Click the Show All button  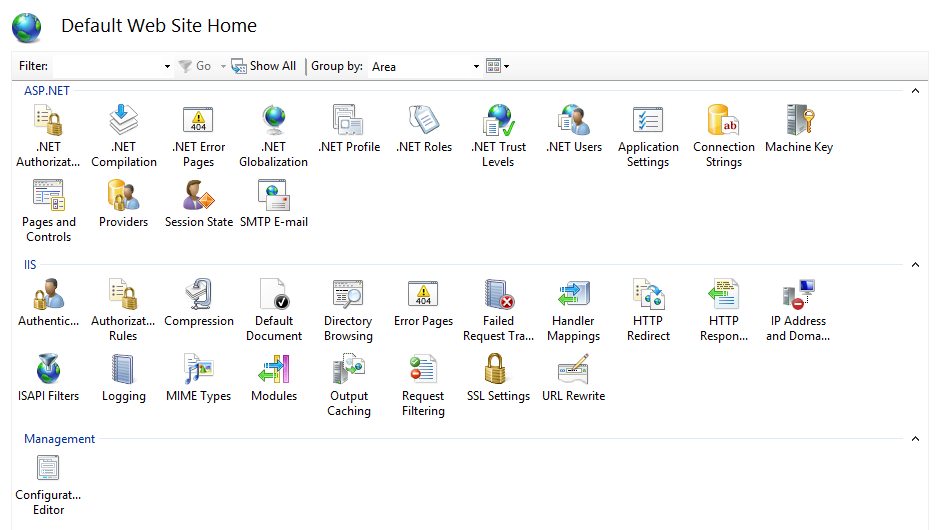coord(264,66)
